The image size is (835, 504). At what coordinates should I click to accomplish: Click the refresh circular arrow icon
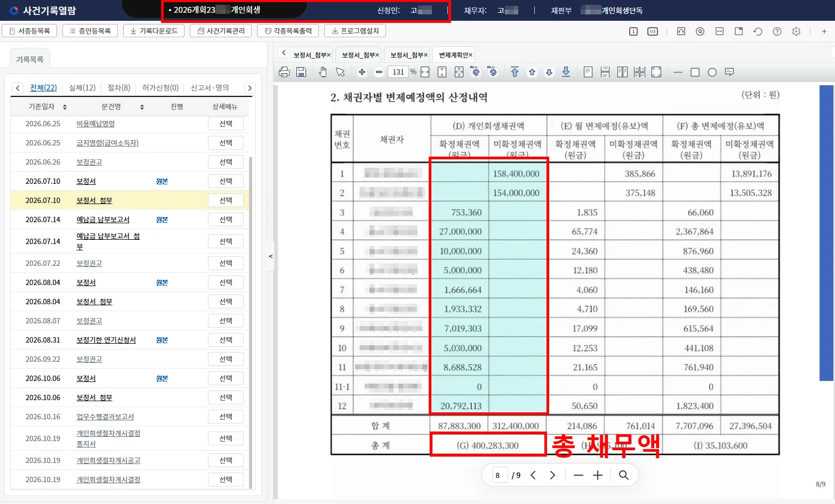coord(758,31)
